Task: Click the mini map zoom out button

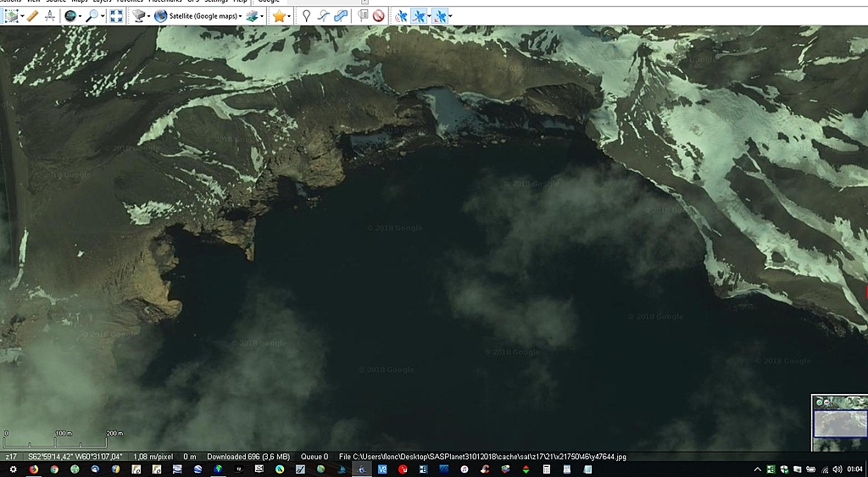Action: (827, 402)
